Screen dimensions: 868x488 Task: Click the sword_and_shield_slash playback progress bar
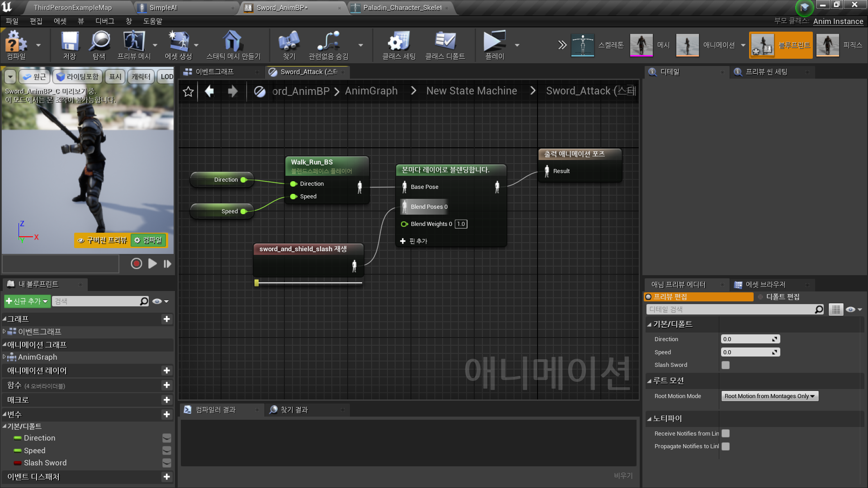309,283
